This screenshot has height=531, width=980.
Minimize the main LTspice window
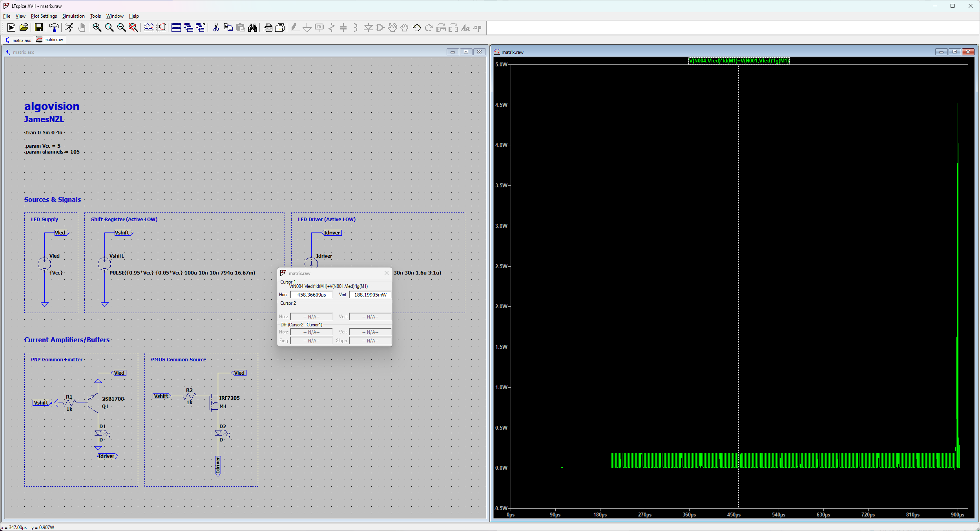pyautogui.click(x=934, y=6)
